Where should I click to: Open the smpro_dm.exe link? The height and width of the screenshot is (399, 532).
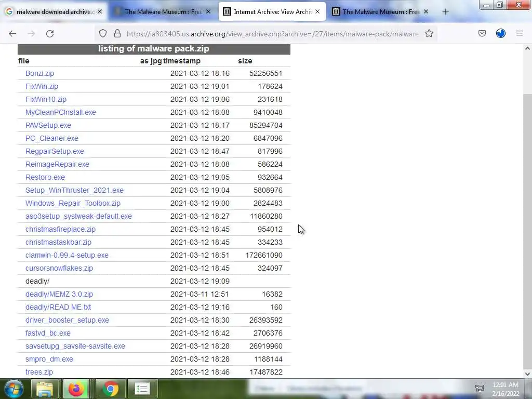pos(49,359)
